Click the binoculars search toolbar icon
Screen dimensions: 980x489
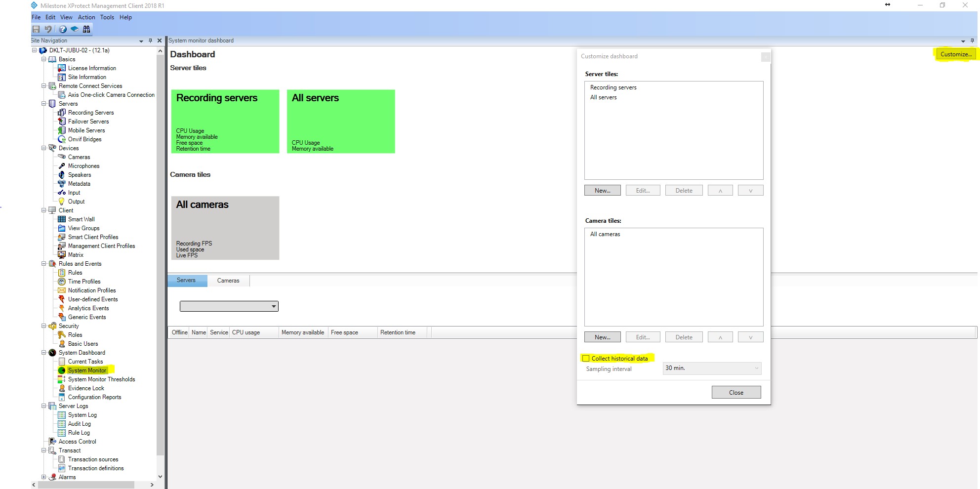click(86, 29)
